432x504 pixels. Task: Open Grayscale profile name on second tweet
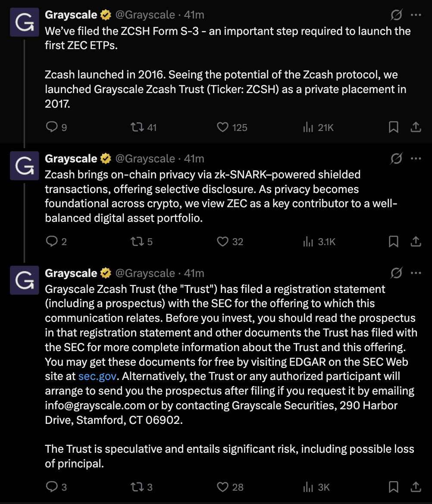tap(71, 159)
